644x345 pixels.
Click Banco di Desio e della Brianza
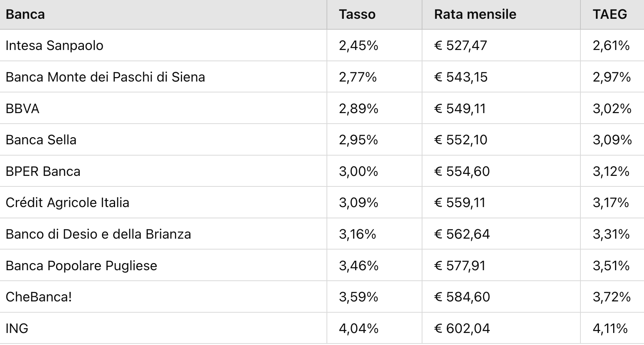98,234
